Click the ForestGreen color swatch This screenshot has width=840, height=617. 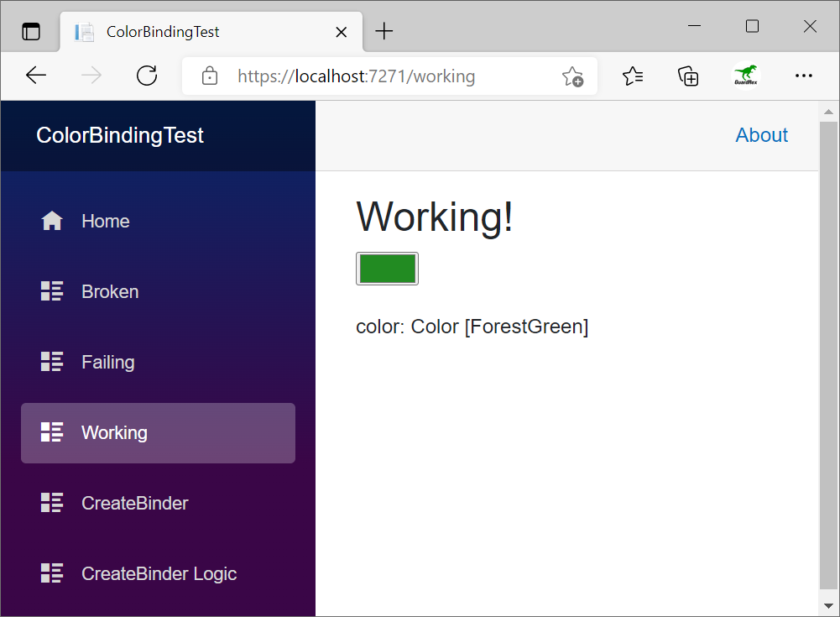coord(387,269)
